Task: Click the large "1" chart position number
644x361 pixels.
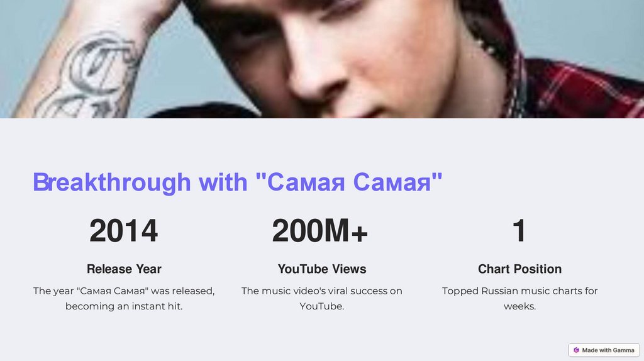Action: (x=519, y=231)
